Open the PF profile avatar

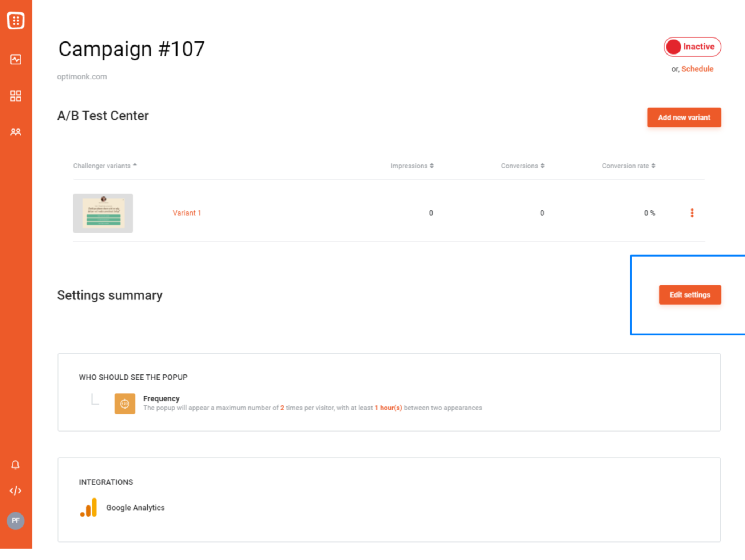coord(15,520)
